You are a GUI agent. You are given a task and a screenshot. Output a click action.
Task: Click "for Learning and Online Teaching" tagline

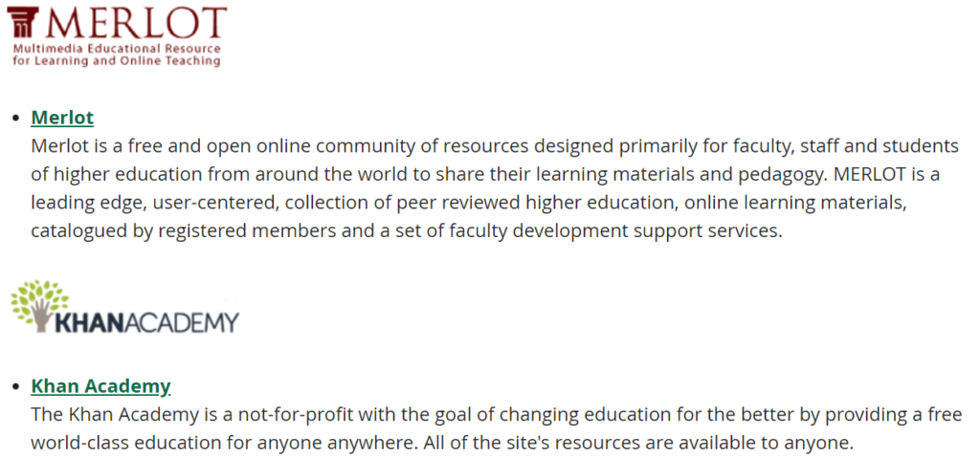116,61
